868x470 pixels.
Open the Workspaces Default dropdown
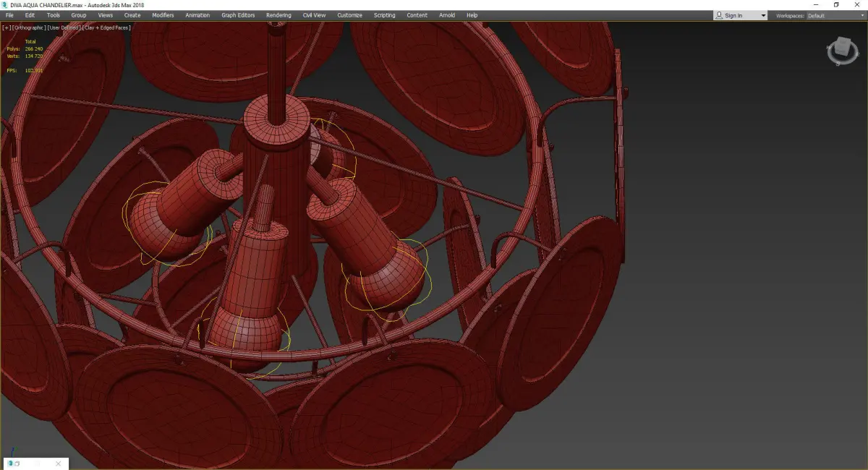(836, 15)
